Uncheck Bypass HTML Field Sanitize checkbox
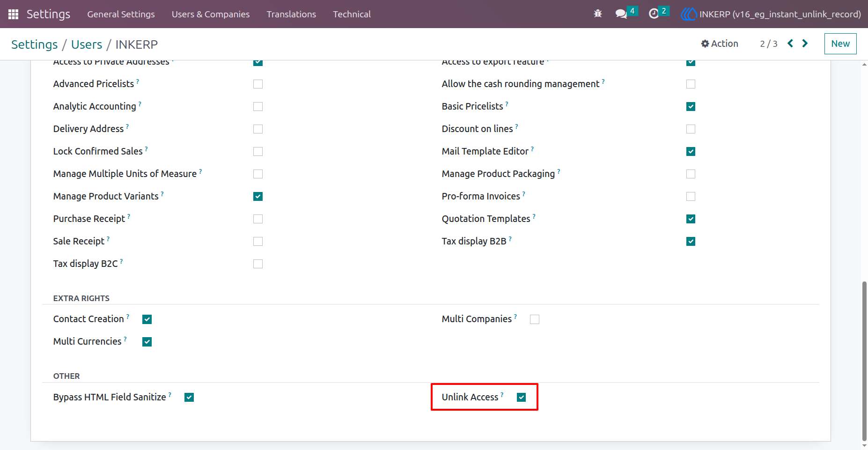This screenshot has width=868, height=450. pyautogui.click(x=189, y=398)
